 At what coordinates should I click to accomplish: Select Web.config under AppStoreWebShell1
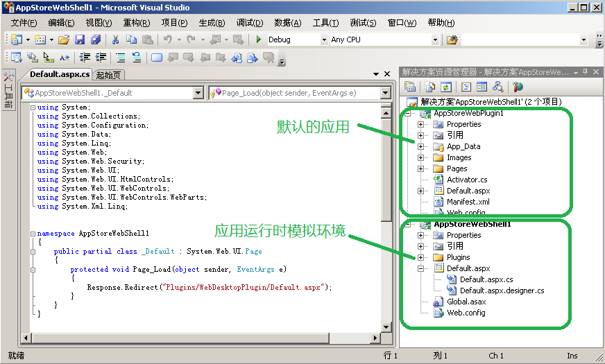point(466,313)
